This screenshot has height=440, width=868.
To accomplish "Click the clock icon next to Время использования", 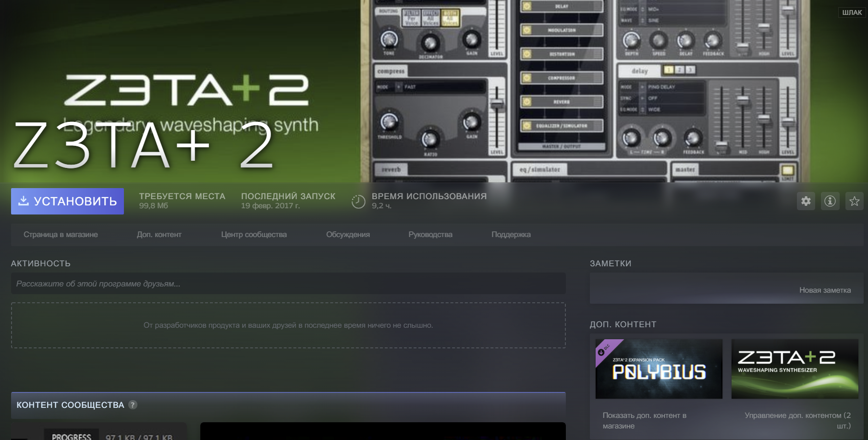I will coord(358,202).
